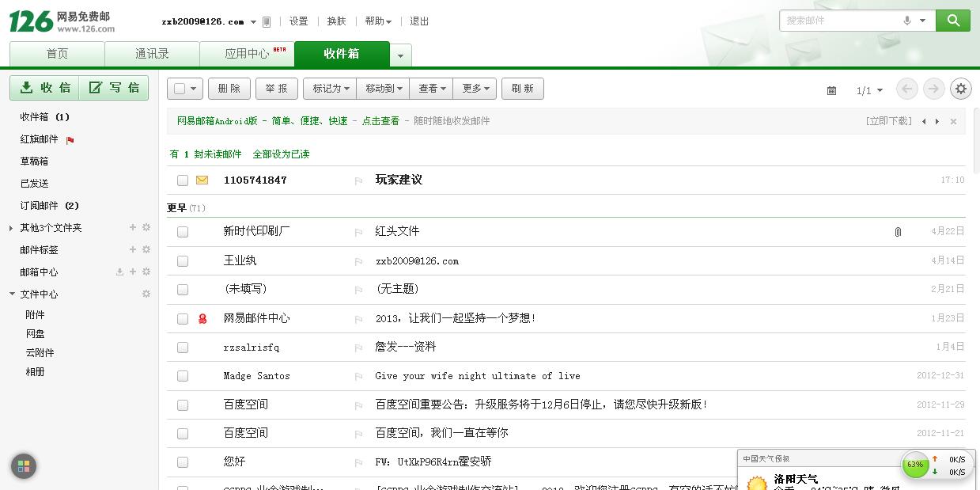The image size is (980, 490).
Task: Open gear settings for 文件中心
Action: click(146, 294)
